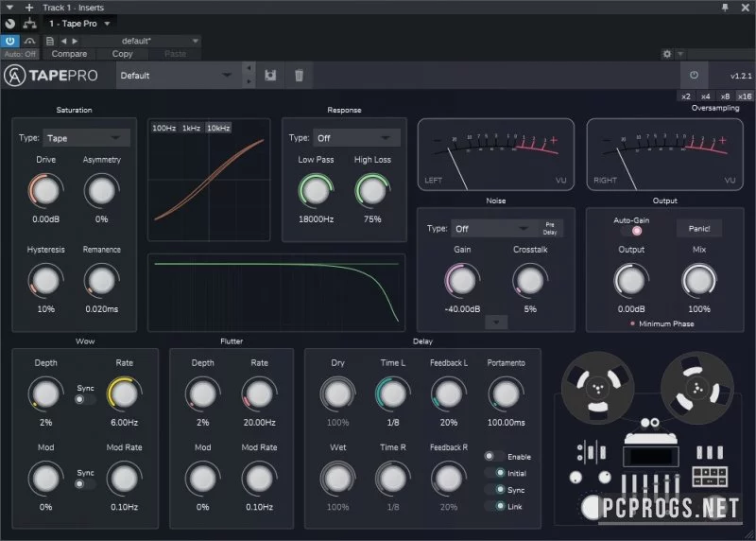Open the 1 - Tape Pro plugin dropdown
Image resolution: width=756 pixels, height=541 pixels.
(x=79, y=23)
